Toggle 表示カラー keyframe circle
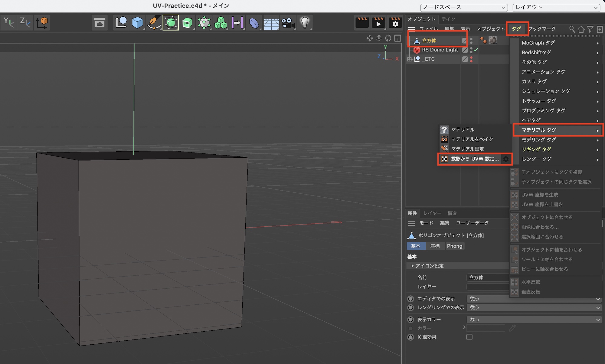 point(410,320)
